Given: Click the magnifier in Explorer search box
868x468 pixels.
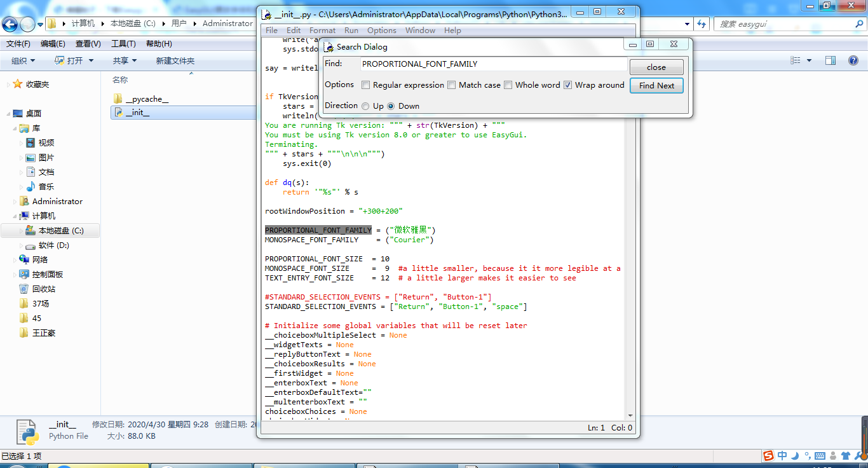Looking at the screenshot, I should pyautogui.click(x=858, y=24).
